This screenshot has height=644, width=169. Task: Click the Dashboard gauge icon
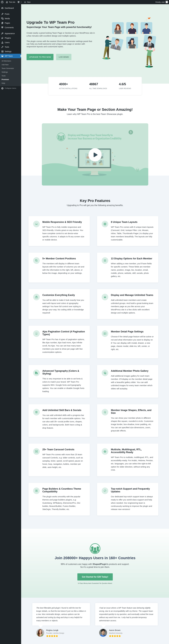coord(2,8)
